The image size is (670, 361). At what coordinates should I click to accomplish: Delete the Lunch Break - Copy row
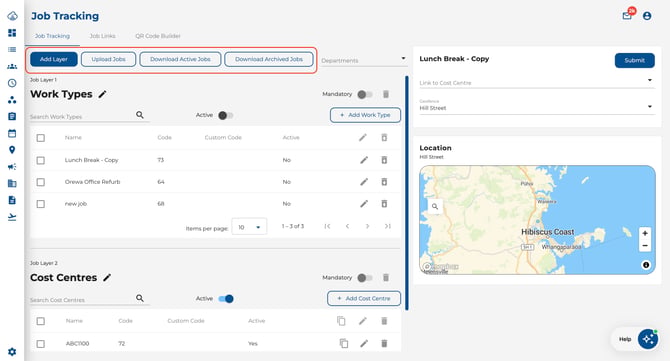[x=384, y=160]
